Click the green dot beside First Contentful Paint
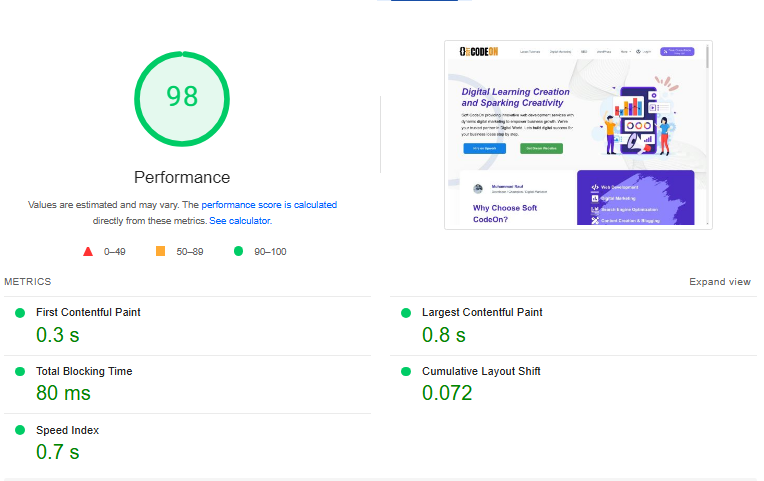The image size is (764, 481). 20,313
